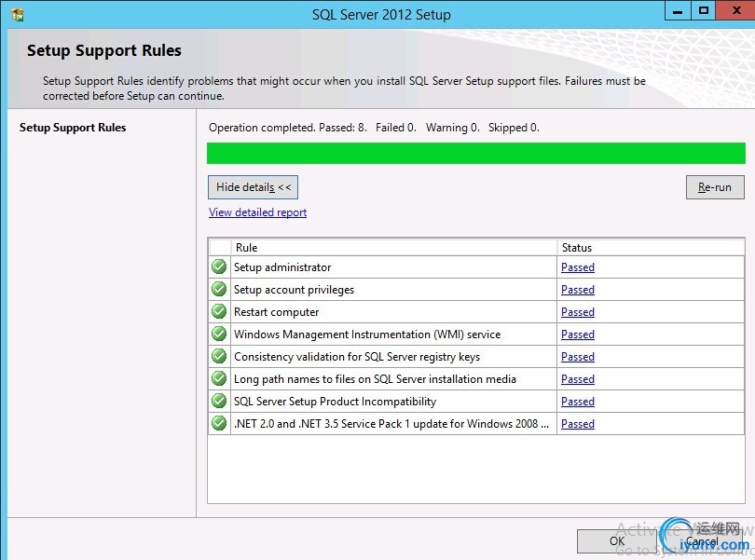The image size is (755, 560).
Task: Open Passed status for Setup account privileges
Action: [578, 290]
